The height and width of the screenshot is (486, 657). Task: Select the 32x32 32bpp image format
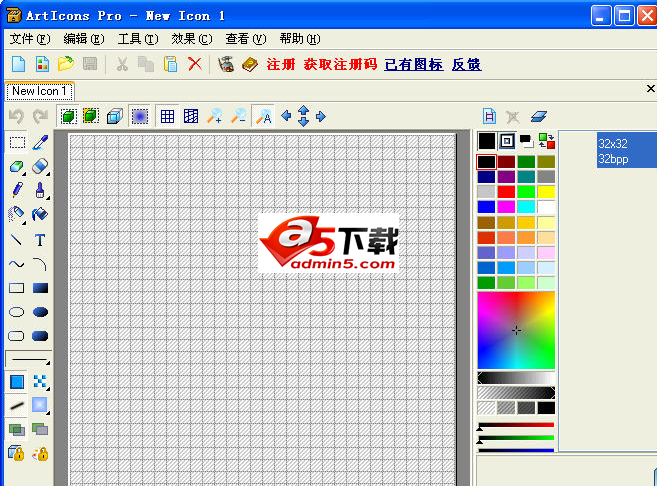(627, 150)
